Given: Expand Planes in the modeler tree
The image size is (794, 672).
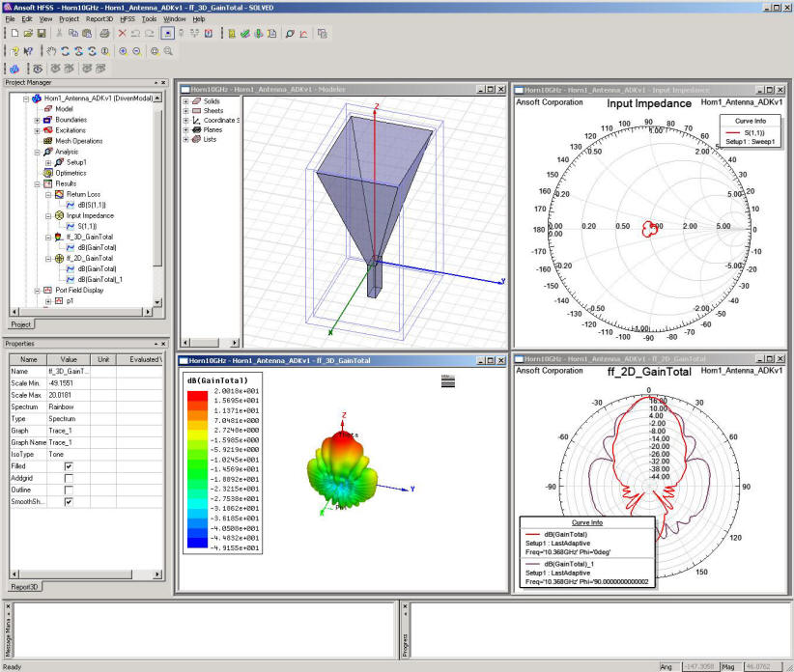Looking at the screenshot, I should tap(185, 130).
